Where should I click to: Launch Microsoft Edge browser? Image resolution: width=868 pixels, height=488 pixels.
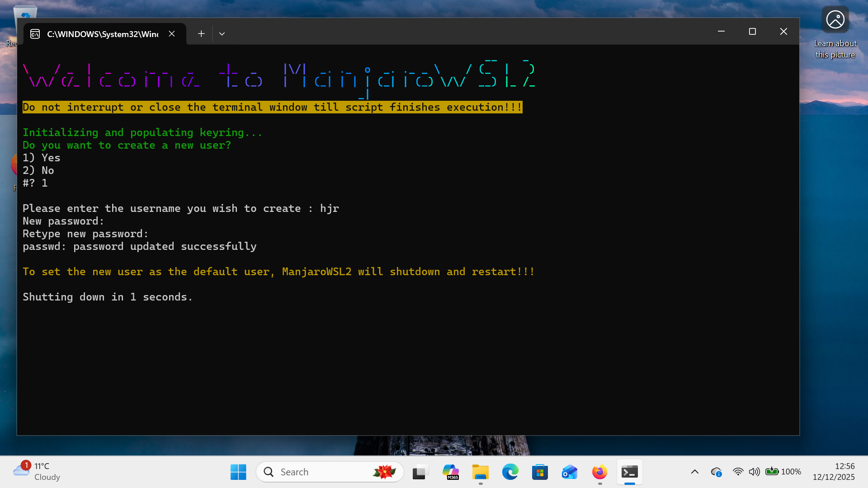pos(510,472)
